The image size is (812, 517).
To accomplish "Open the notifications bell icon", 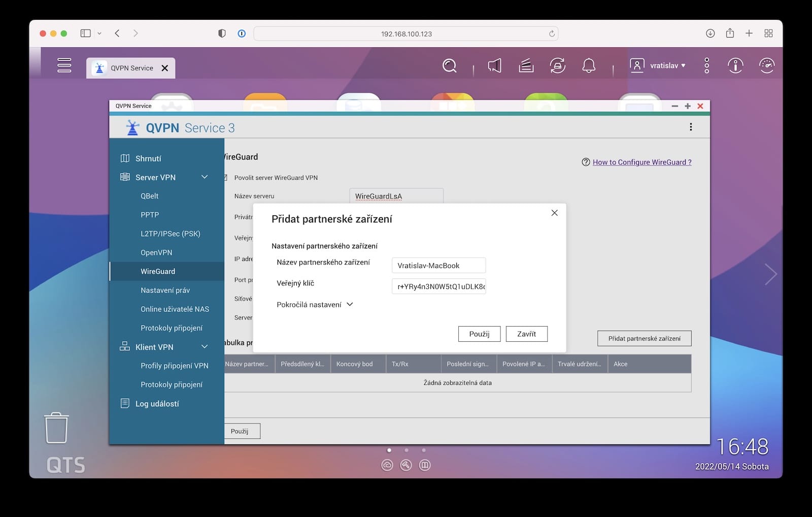I will pos(589,66).
